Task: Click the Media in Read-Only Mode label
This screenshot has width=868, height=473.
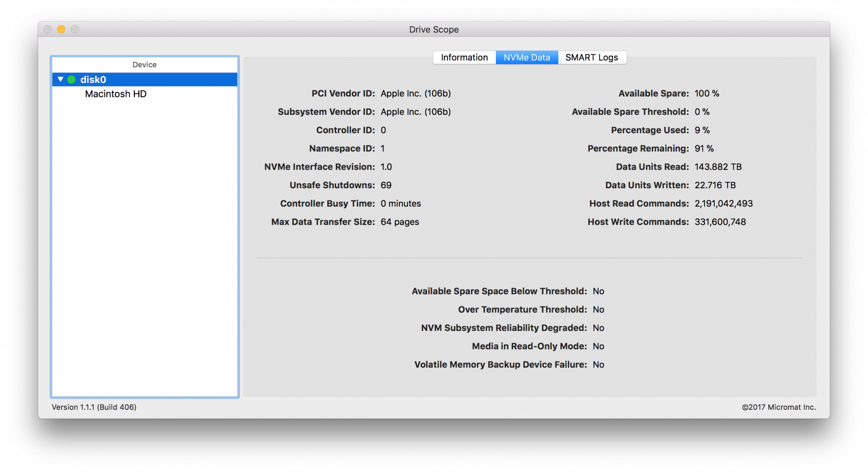Action: point(529,346)
